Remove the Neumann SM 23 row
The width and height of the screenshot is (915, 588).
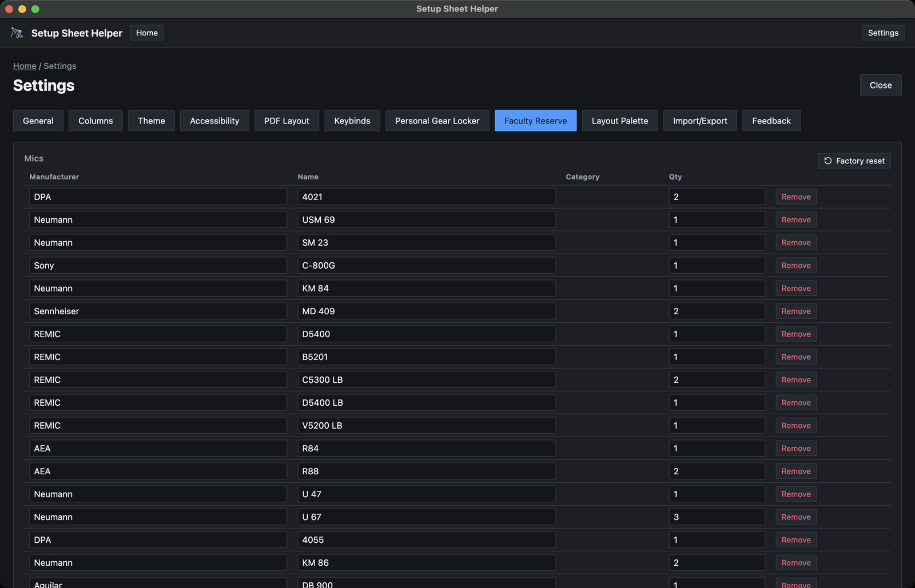[796, 242]
